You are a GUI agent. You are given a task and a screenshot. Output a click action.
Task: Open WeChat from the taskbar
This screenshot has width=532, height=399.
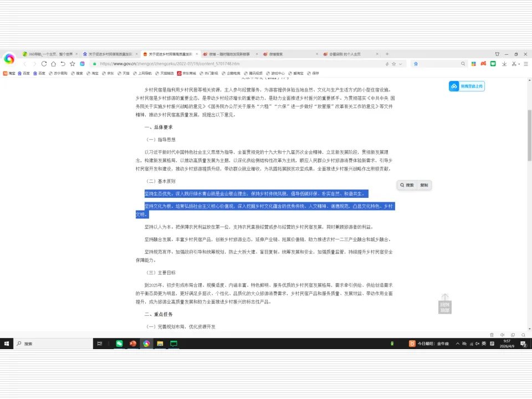[x=119, y=344]
